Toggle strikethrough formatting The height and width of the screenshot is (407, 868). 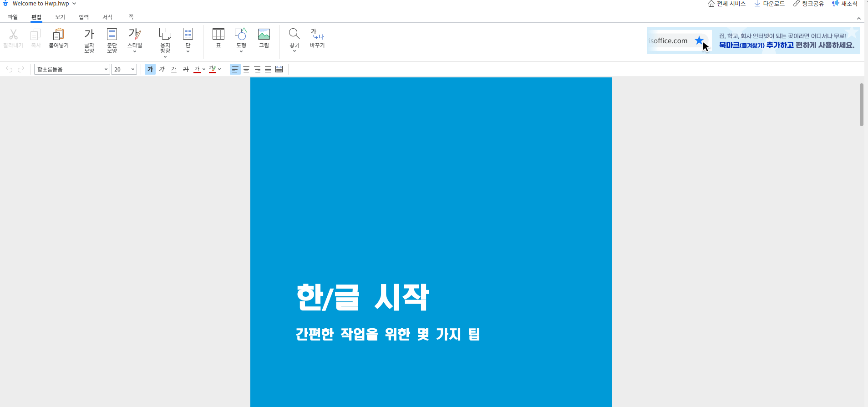pyautogui.click(x=186, y=69)
